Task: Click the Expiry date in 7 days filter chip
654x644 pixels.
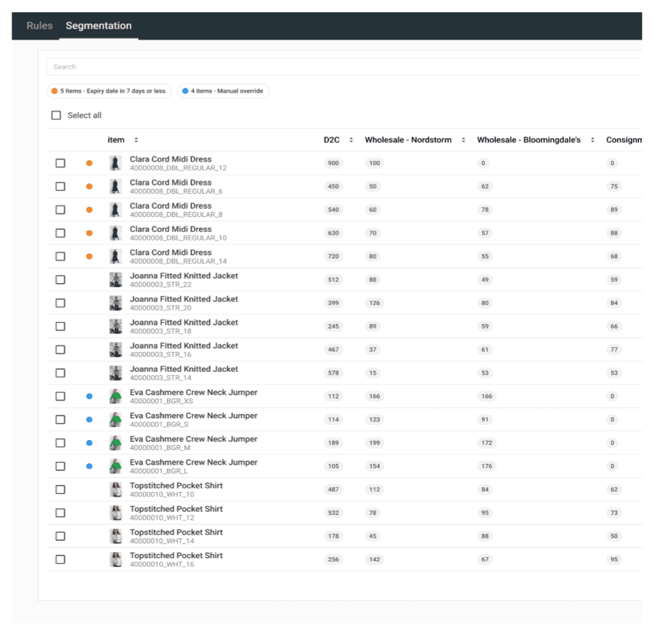Action: (x=110, y=90)
